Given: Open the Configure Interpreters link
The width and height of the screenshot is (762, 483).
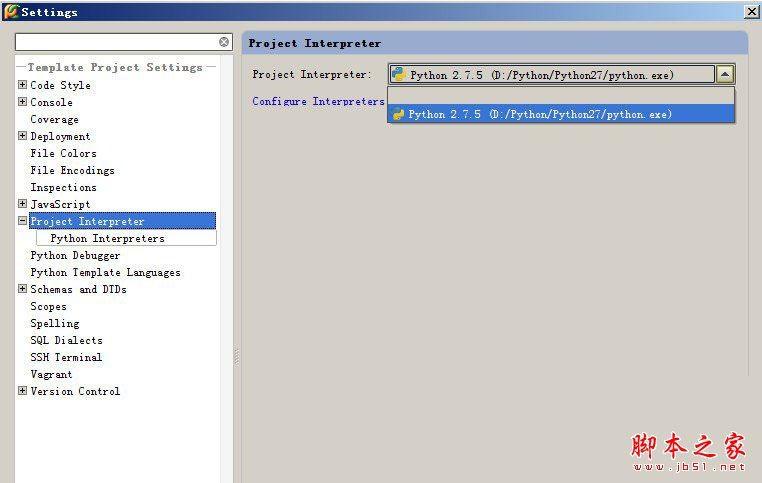Looking at the screenshot, I should tap(318, 101).
